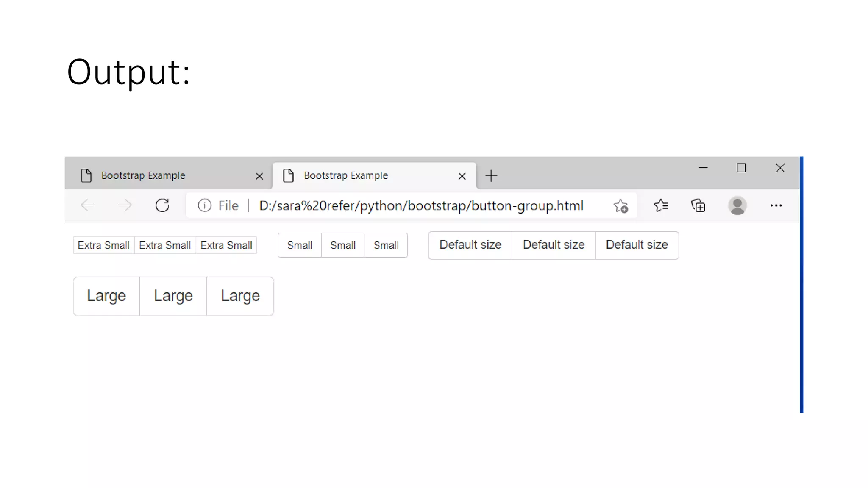The image size is (868, 488).
Task: Click the site information icon
Action: (x=204, y=205)
